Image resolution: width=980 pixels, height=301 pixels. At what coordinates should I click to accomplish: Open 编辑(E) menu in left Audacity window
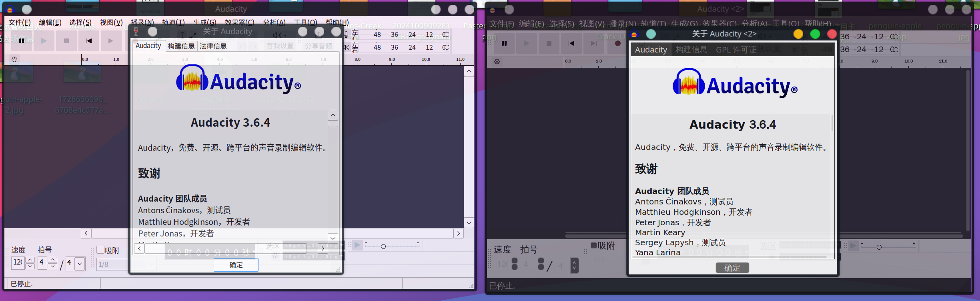coord(50,22)
